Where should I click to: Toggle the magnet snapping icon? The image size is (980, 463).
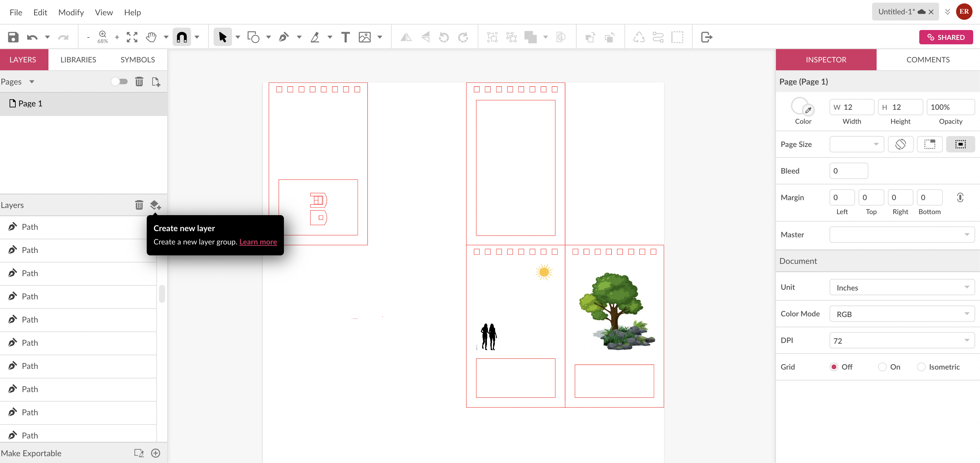point(182,37)
